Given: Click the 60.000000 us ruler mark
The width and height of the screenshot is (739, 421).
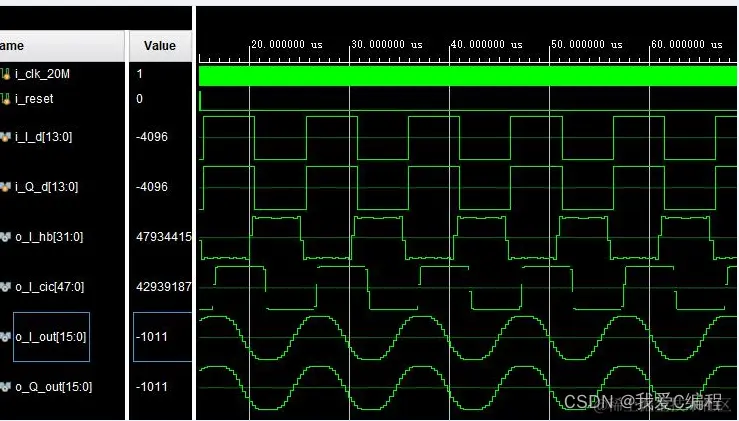Looking at the screenshot, I should point(687,45).
